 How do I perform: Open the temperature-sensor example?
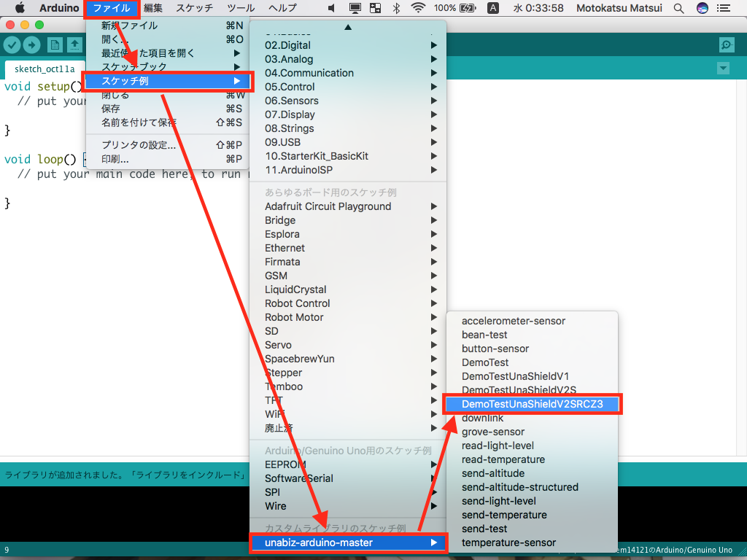tap(532, 542)
